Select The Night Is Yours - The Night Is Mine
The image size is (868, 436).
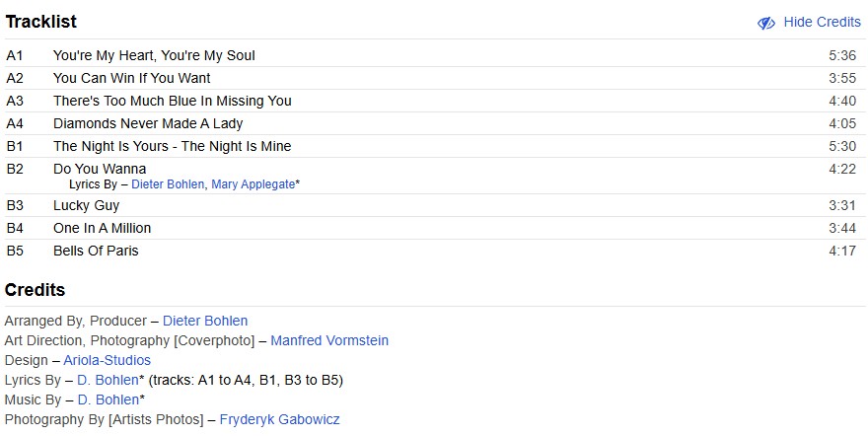click(172, 146)
